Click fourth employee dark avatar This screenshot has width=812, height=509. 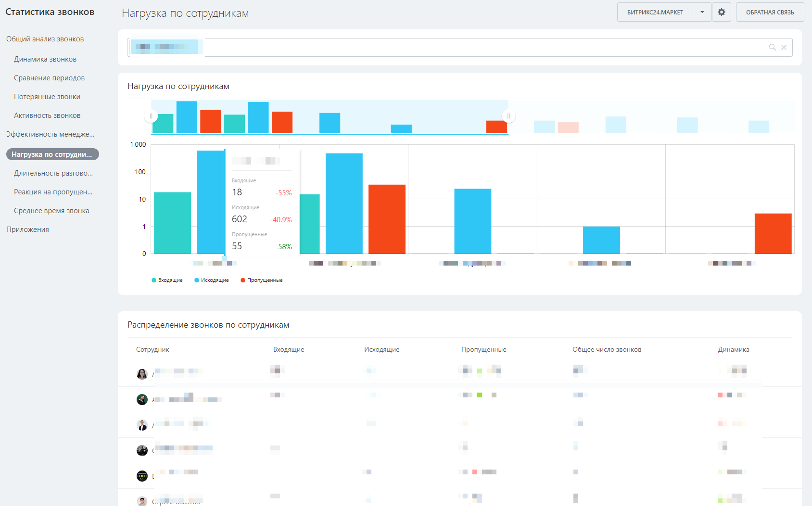coord(142,450)
